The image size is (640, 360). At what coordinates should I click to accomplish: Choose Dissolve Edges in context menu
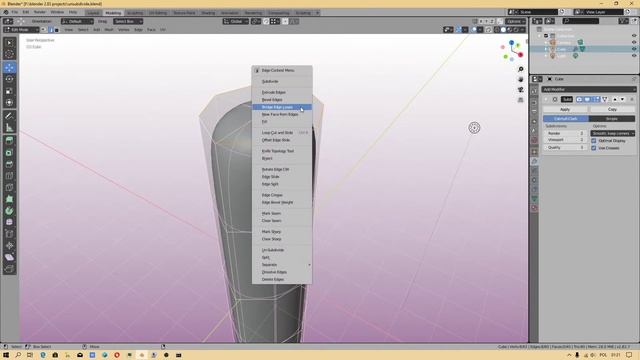point(282,272)
